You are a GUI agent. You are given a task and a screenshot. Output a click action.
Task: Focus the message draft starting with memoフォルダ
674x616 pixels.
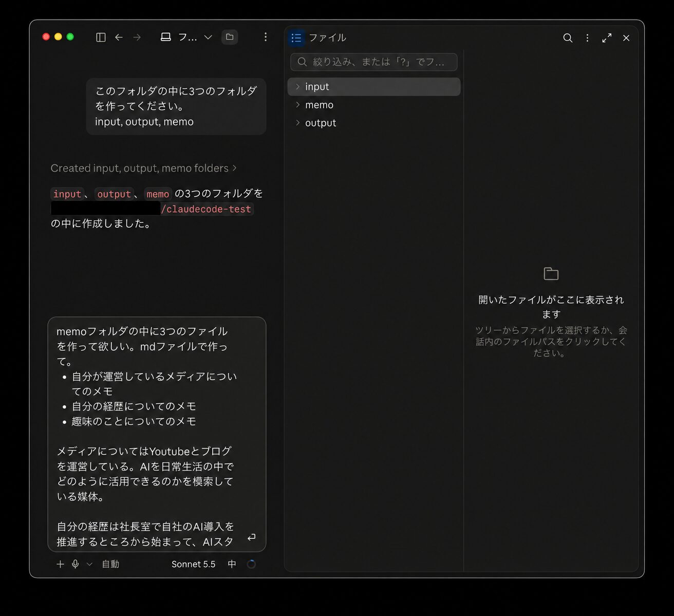click(x=157, y=434)
